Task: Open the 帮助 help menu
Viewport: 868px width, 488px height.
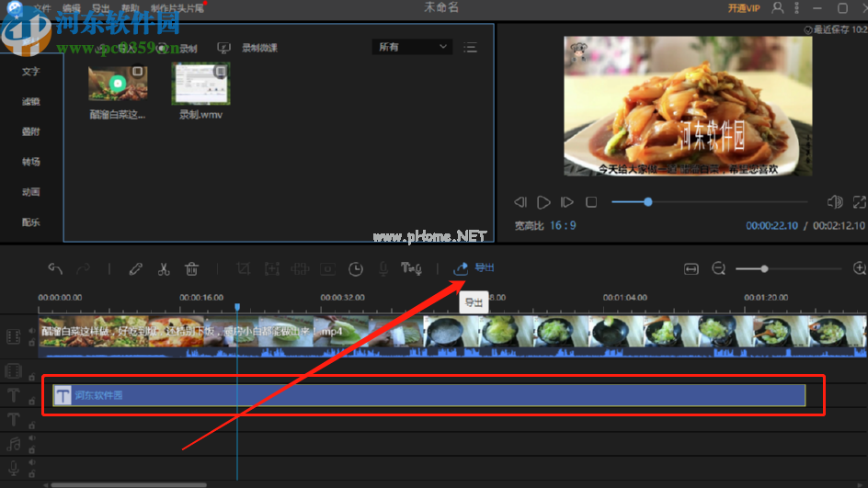Action: coord(131,8)
